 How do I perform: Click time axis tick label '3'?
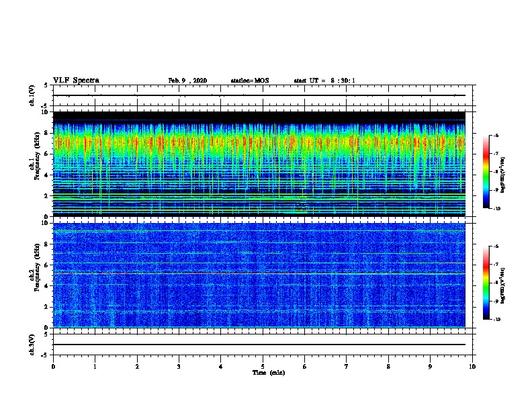(179, 367)
